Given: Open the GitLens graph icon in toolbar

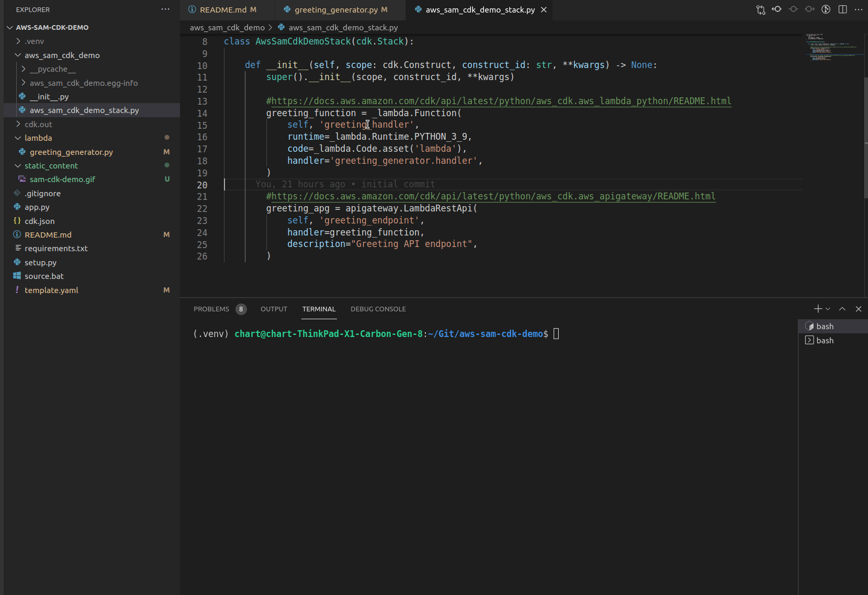Looking at the screenshot, I should [827, 9].
